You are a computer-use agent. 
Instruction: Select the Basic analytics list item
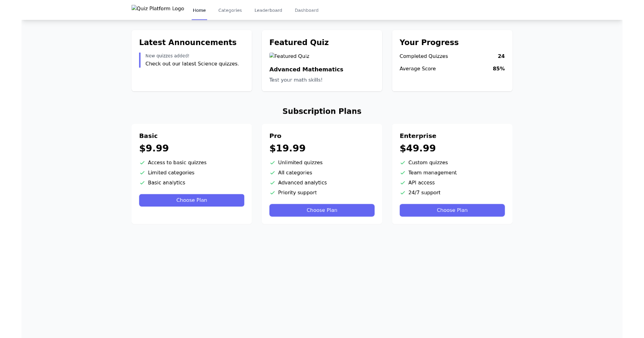[x=166, y=182]
